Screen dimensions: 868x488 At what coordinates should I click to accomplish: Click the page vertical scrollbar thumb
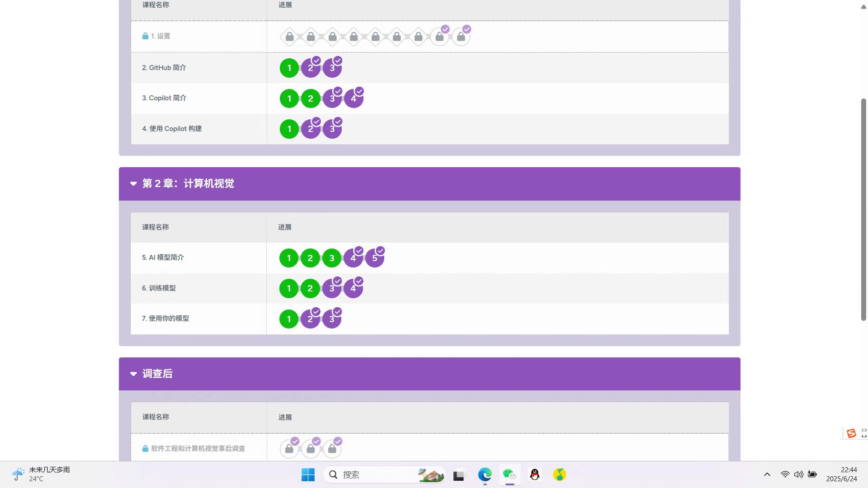point(863,210)
